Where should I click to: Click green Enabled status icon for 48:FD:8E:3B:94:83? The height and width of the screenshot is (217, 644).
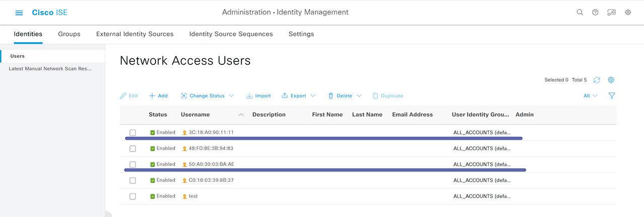pyautogui.click(x=152, y=149)
